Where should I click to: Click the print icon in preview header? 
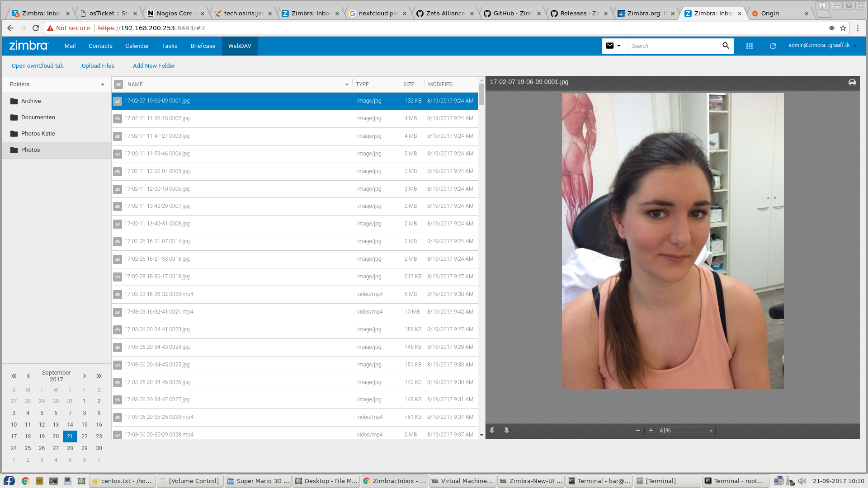pyautogui.click(x=852, y=82)
